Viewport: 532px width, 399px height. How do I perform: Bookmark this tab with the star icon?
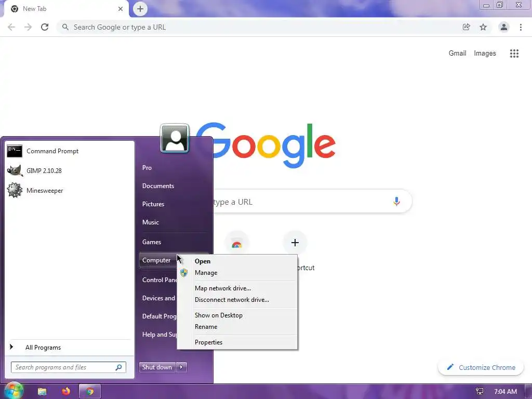(x=483, y=27)
